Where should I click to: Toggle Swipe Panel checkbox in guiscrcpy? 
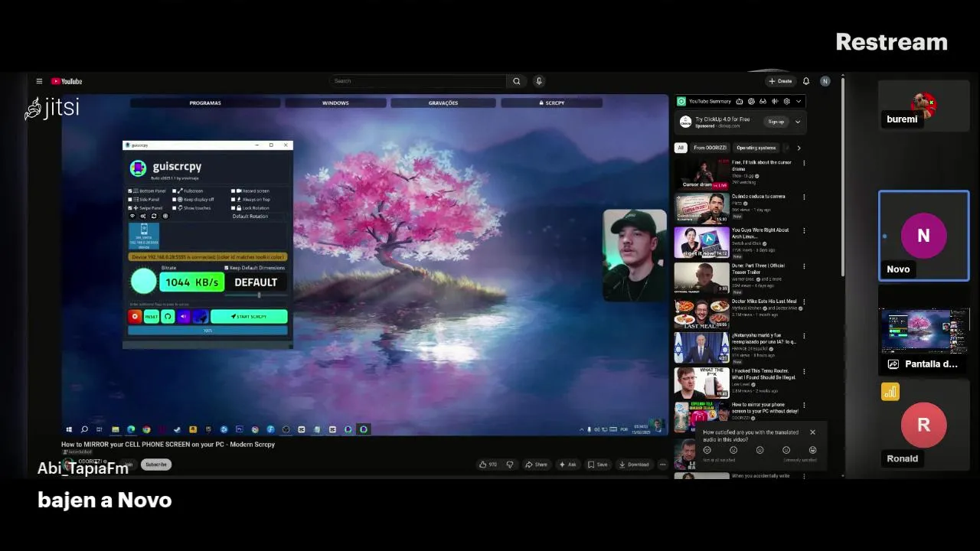tap(130, 208)
